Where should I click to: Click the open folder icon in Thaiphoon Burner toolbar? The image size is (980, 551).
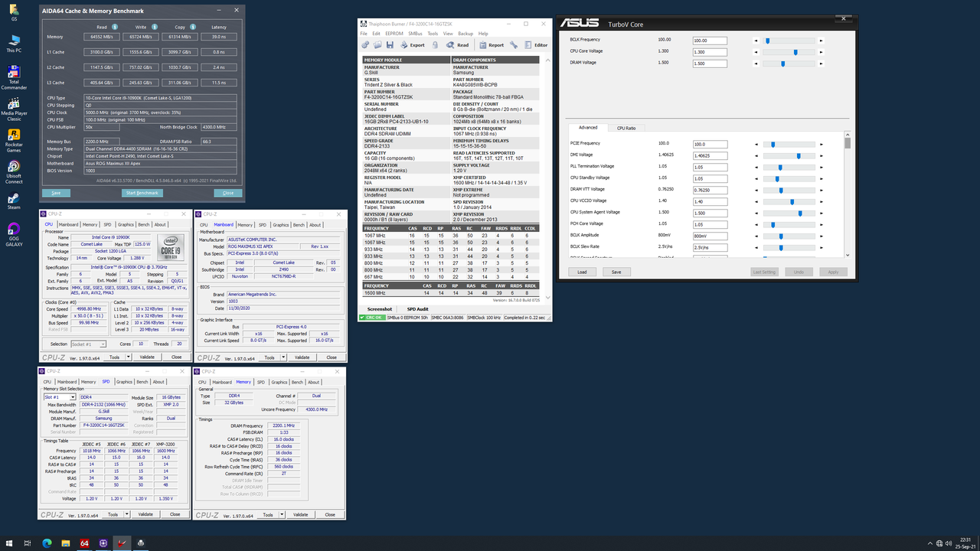pyautogui.click(x=378, y=45)
